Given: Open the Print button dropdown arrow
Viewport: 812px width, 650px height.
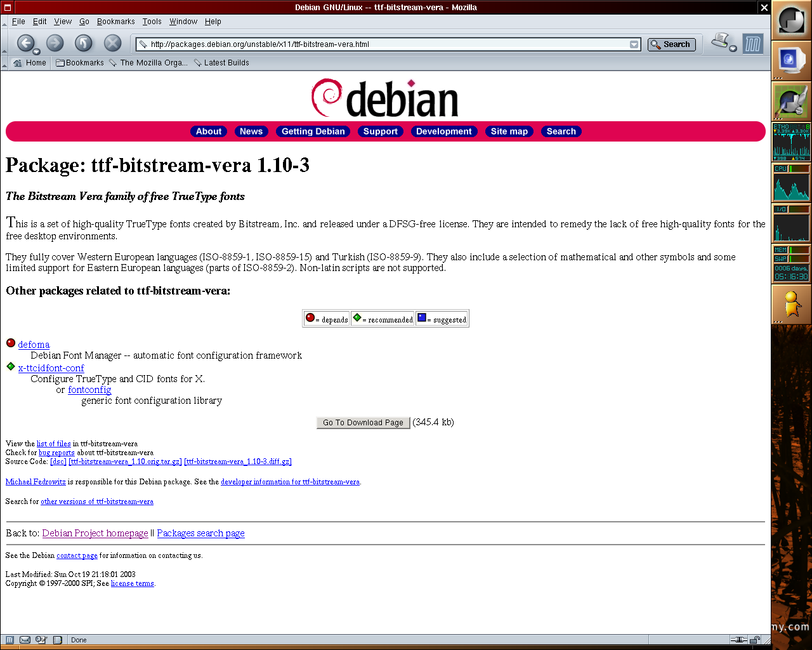Looking at the screenshot, I should point(733,49).
